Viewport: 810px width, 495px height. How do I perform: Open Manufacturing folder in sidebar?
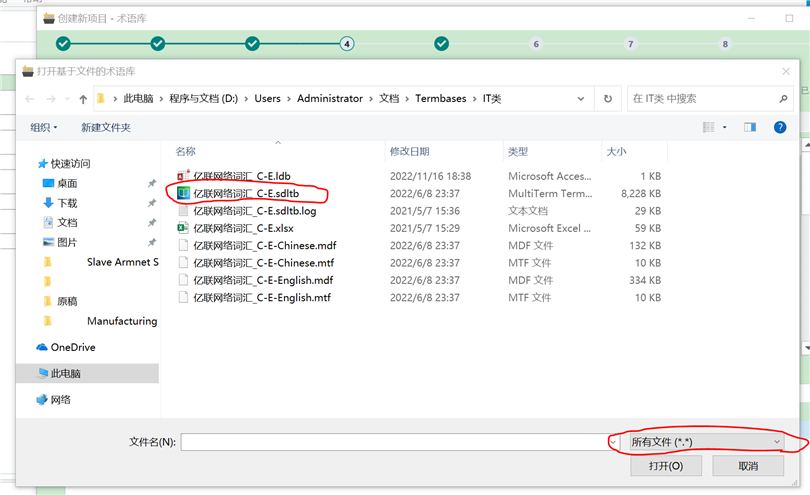click(122, 321)
